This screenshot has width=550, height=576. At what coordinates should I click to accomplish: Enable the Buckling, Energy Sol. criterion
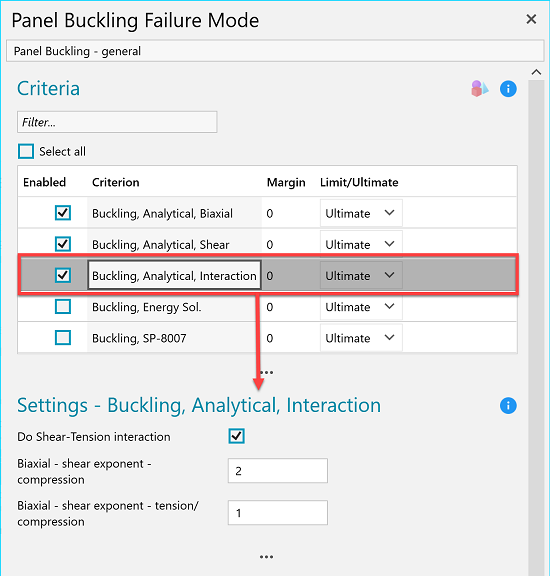click(x=63, y=306)
